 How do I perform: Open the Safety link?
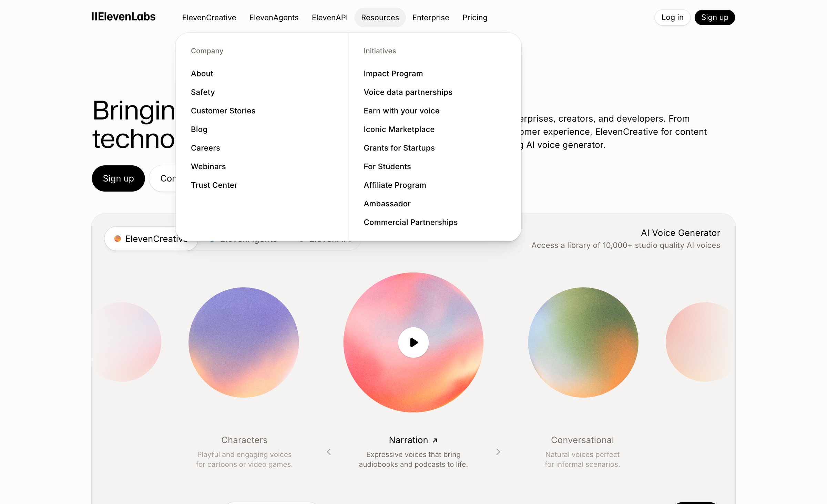[x=203, y=92]
